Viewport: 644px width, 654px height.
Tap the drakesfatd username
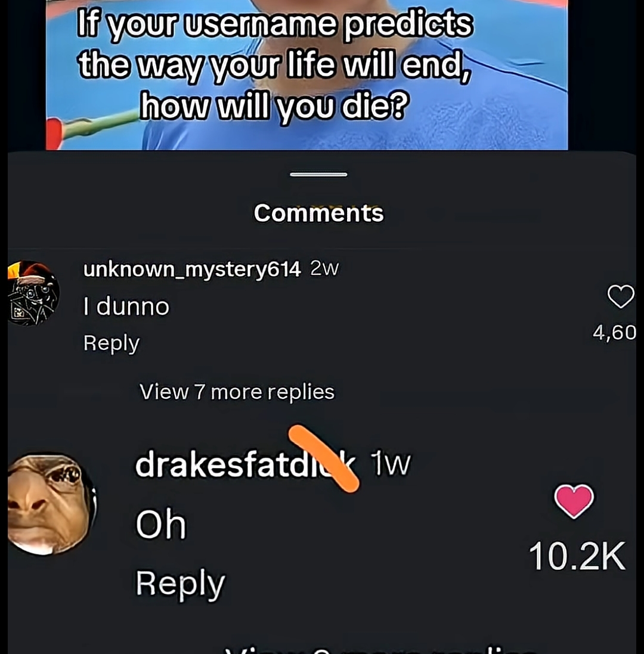(246, 464)
